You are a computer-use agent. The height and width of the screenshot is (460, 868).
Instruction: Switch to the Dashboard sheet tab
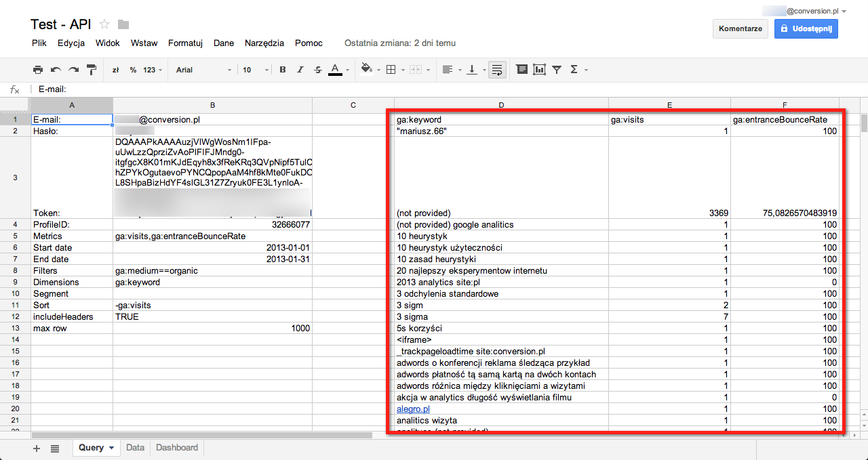(x=177, y=448)
